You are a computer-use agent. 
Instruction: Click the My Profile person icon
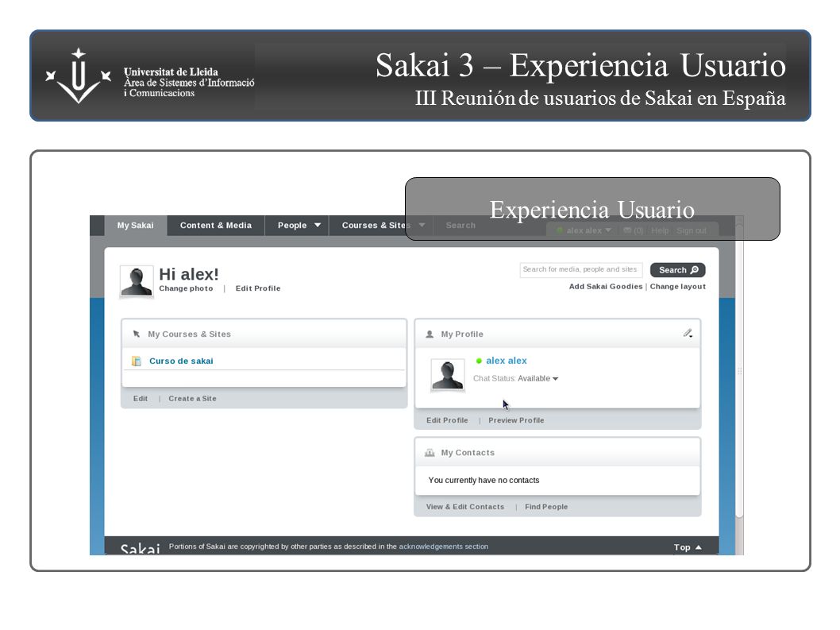click(430, 334)
